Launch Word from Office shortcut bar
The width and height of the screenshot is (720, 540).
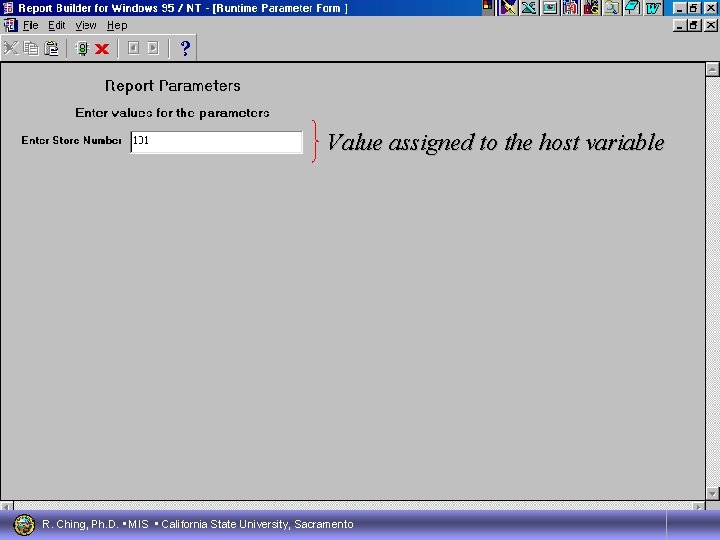(653, 8)
